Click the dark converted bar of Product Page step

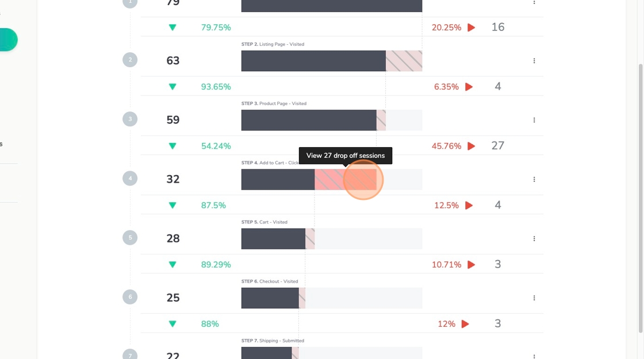click(308, 120)
